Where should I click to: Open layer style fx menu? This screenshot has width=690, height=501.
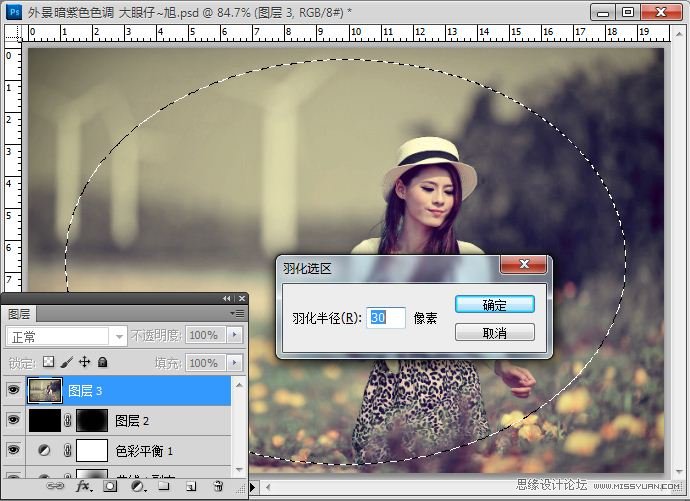tap(83, 486)
